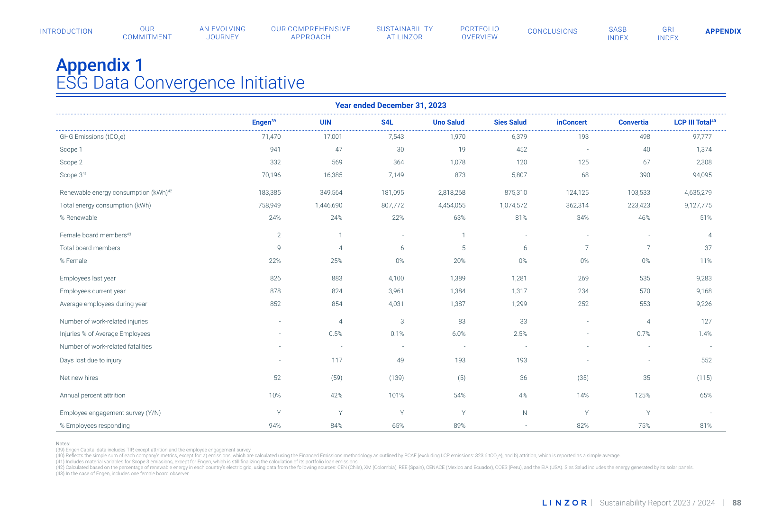Select Average employees during year label
The image size is (782, 532).
point(103,304)
